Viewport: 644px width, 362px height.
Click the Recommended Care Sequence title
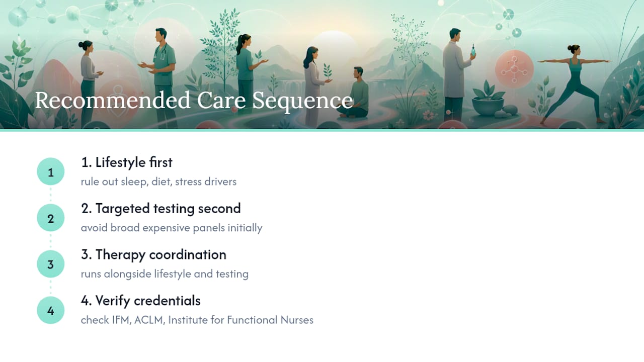point(194,100)
